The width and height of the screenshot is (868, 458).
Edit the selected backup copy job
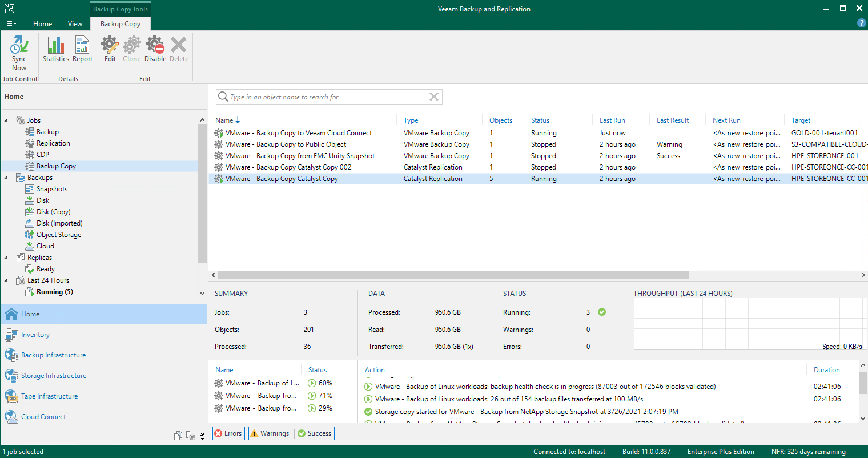[110, 49]
